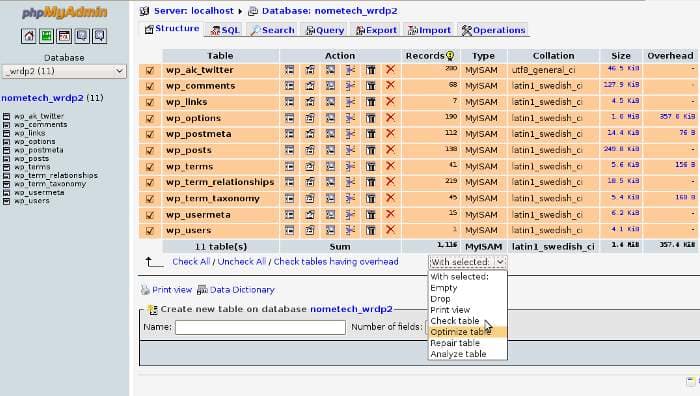Open nometech_wrdp2 database link in sidebar
Screen dimensions: 700x396
42,98
